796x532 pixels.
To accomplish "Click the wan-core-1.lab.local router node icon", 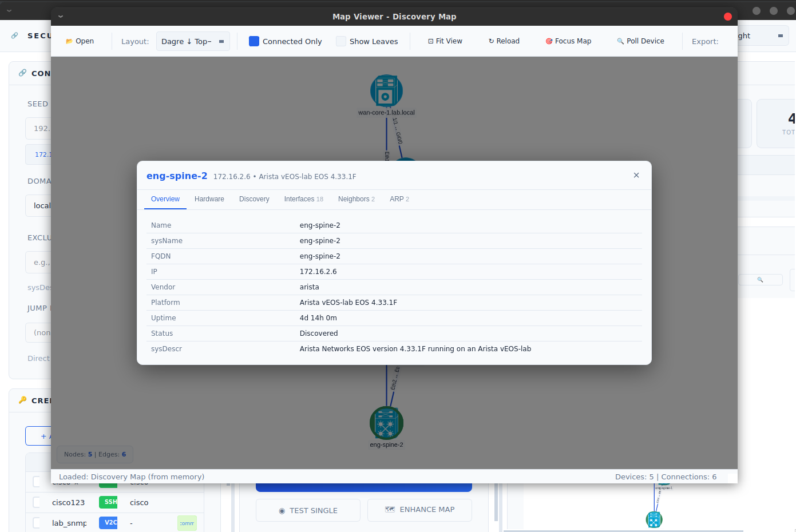I will tap(386, 91).
